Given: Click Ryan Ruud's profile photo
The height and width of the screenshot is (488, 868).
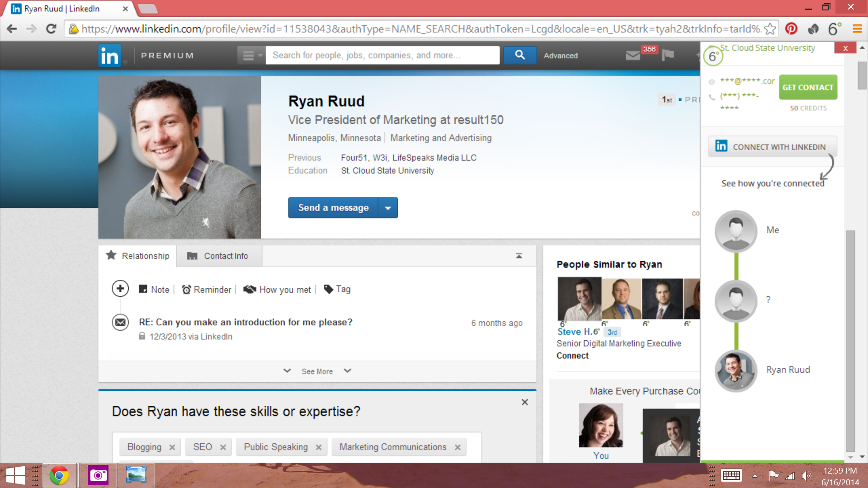Looking at the screenshot, I should tap(179, 157).
